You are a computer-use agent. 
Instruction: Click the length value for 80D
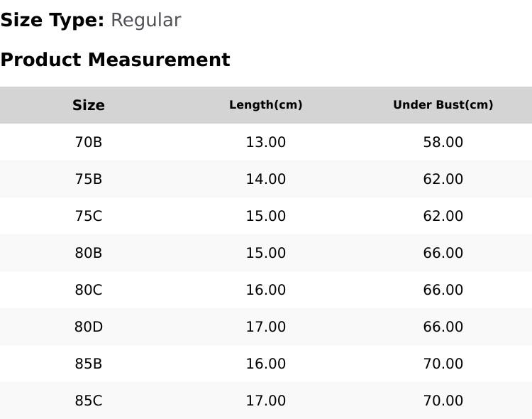coord(266,327)
